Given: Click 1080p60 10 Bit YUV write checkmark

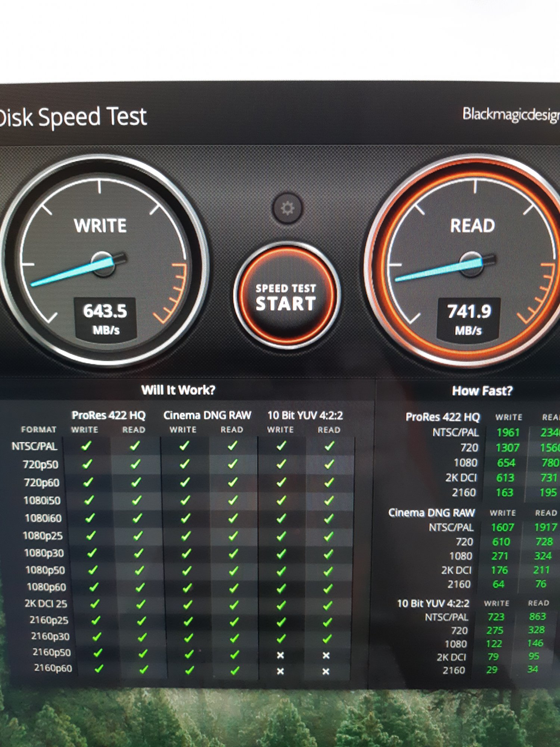Looking at the screenshot, I should 281,588.
